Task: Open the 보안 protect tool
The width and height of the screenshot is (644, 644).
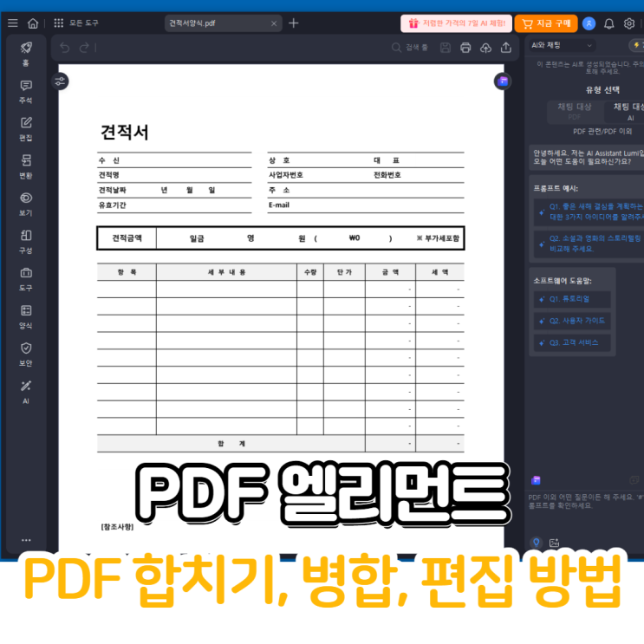Action: pyautogui.click(x=26, y=355)
